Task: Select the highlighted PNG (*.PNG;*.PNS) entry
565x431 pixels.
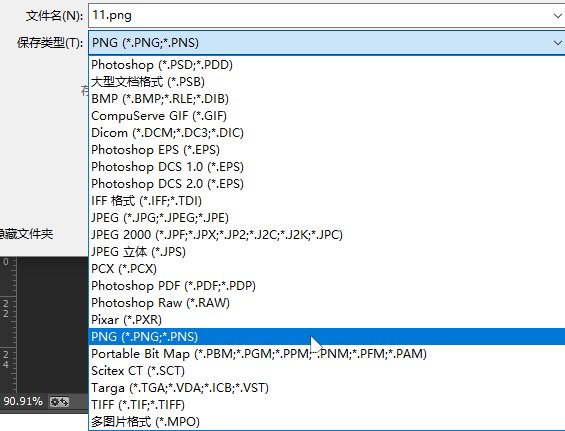Action: (326, 337)
